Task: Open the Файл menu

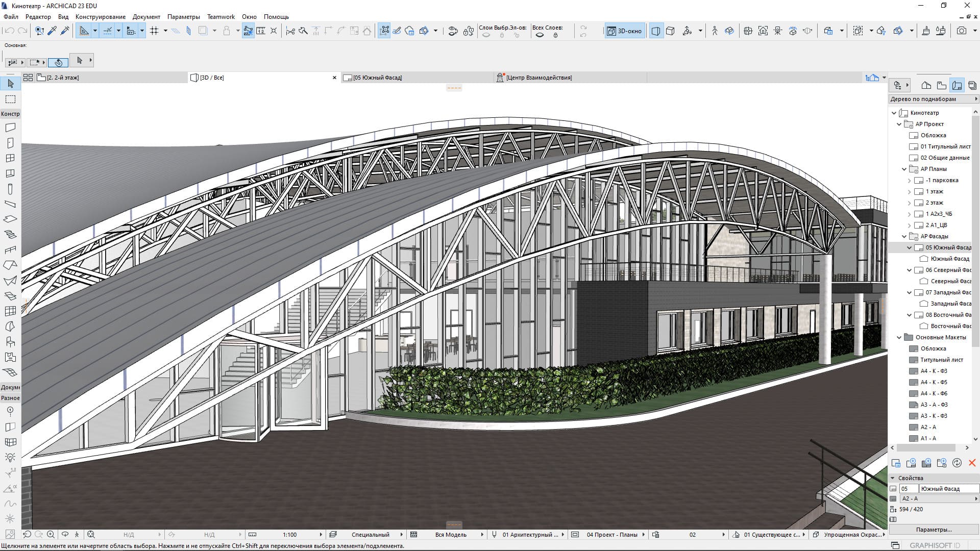Action: pyautogui.click(x=11, y=16)
